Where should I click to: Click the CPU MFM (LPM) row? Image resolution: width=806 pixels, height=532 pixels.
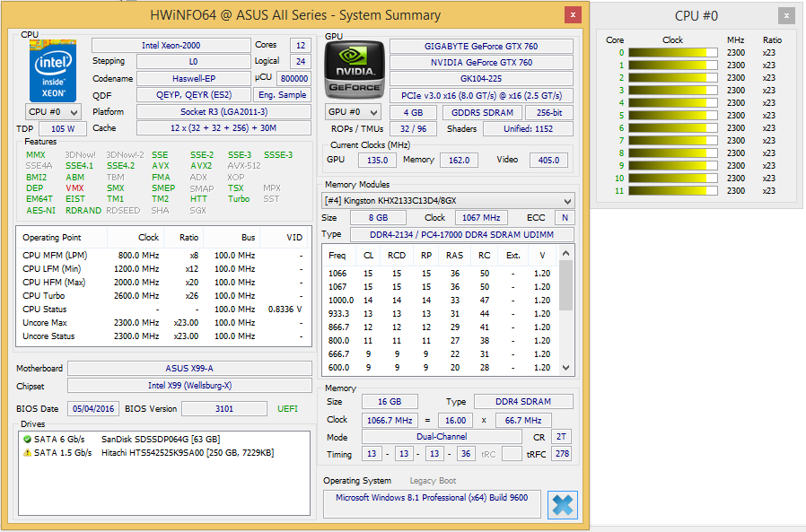click(x=163, y=256)
